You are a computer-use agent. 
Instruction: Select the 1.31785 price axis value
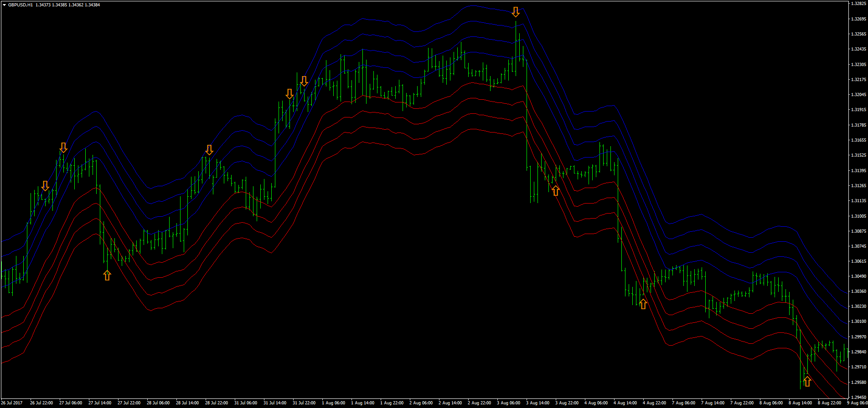pos(858,125)
